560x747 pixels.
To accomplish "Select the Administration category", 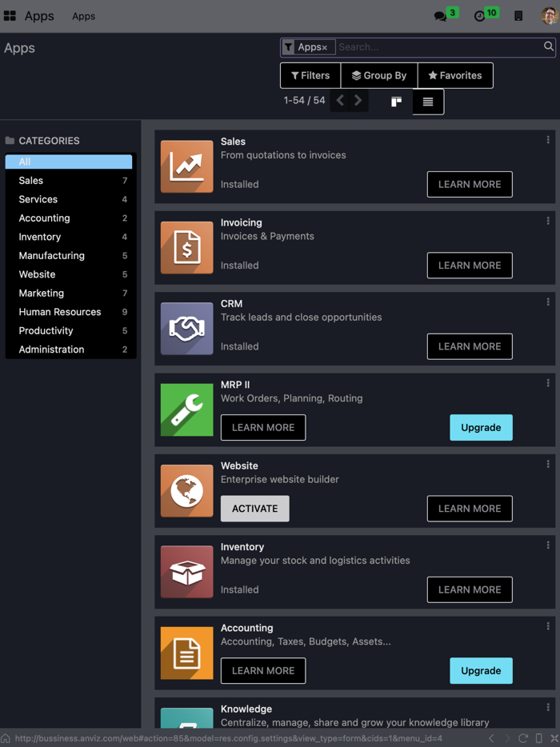I will click(69, 350).
